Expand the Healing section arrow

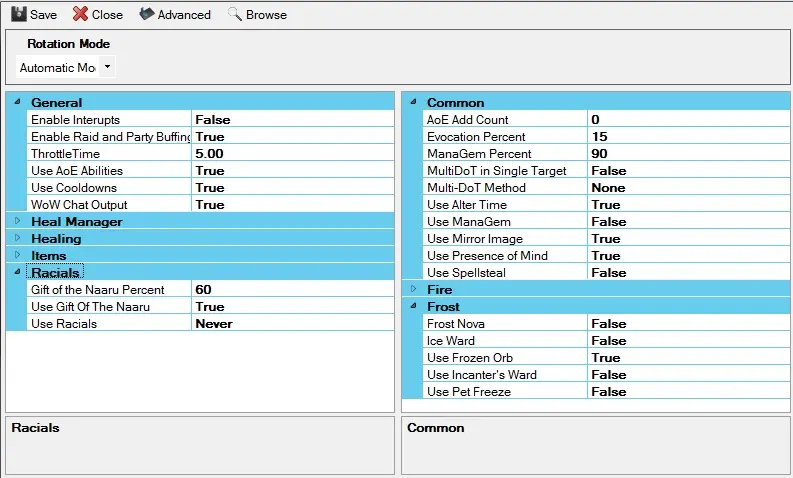click(17, 238)
